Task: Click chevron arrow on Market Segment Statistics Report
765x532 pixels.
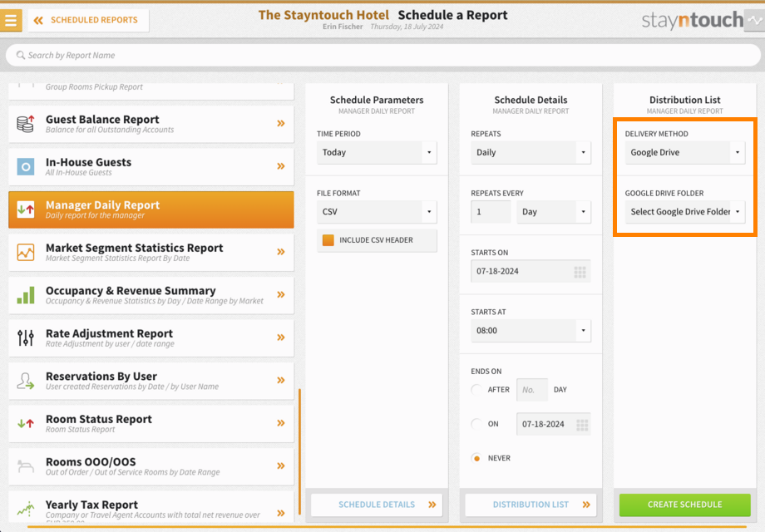Action: pyautogui.click(x=281, y=252)
